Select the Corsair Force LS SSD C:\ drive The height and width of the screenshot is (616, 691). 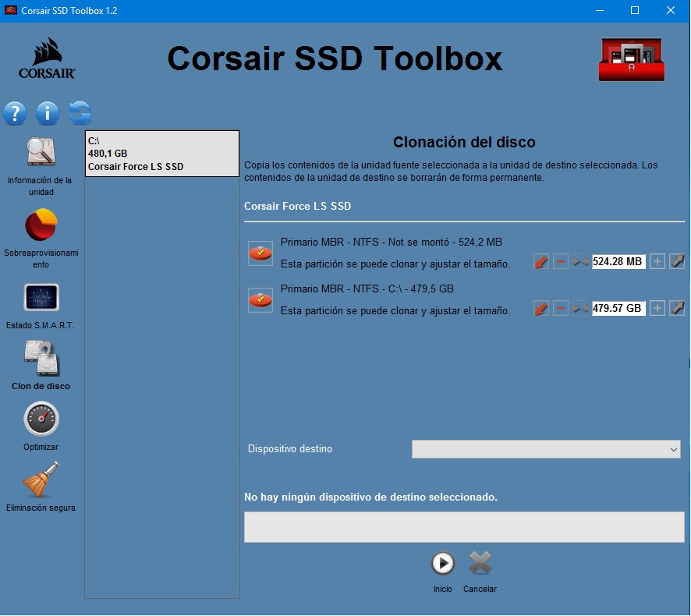pos(161,154)
